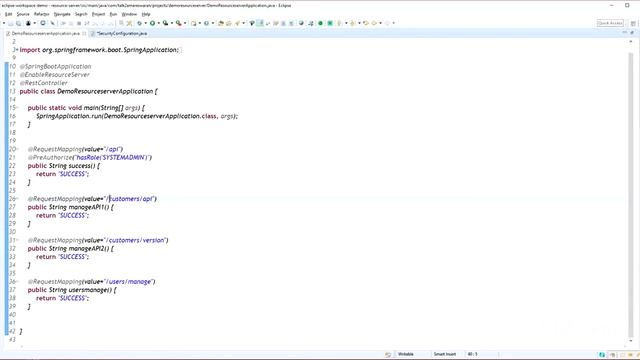Open the Run menu
Viewport: 640px width, 360px height.
[x=113, y=14]
